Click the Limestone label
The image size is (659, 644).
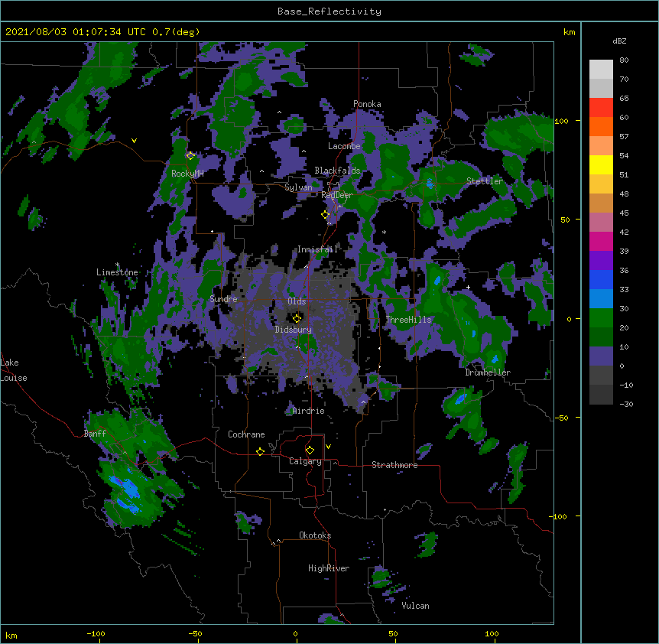[117, 272]
